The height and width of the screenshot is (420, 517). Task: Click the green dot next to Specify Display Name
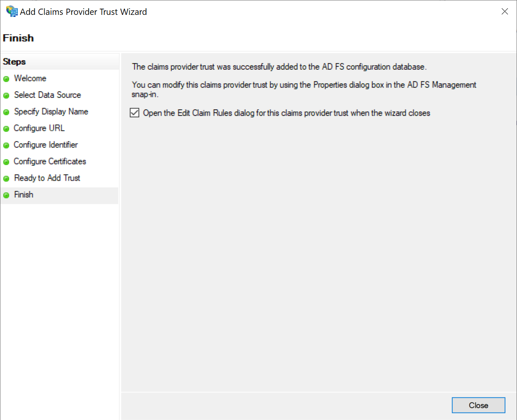pos(6,112)
